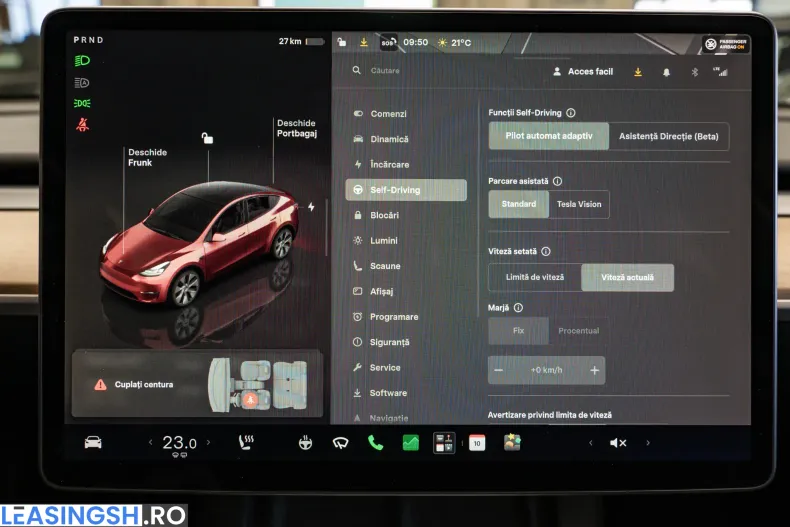
Task: Tap Deschide Frunk label
Action: point(147,157)
